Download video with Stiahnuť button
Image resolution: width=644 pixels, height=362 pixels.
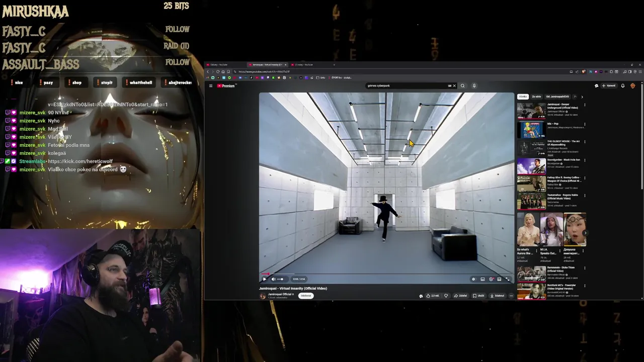[x=497, y=296]
